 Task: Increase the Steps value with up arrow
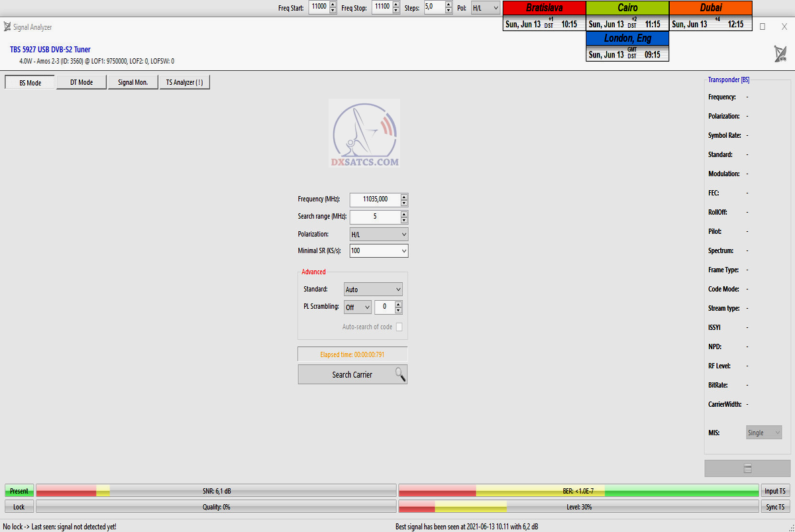click(x=449, y=5)
